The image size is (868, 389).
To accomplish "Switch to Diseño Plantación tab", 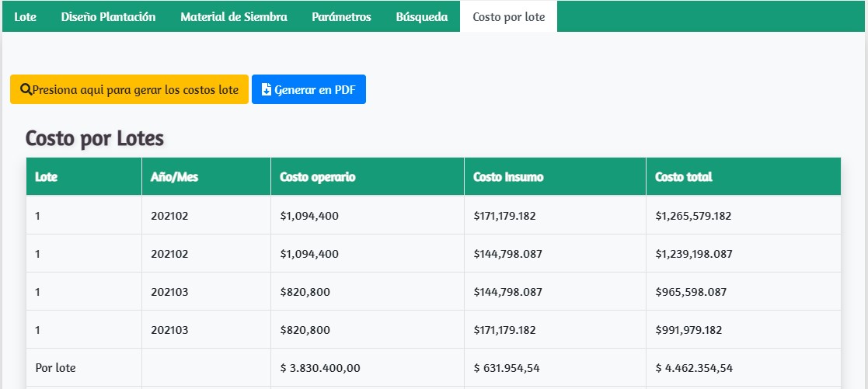I will tap(108, 16).
